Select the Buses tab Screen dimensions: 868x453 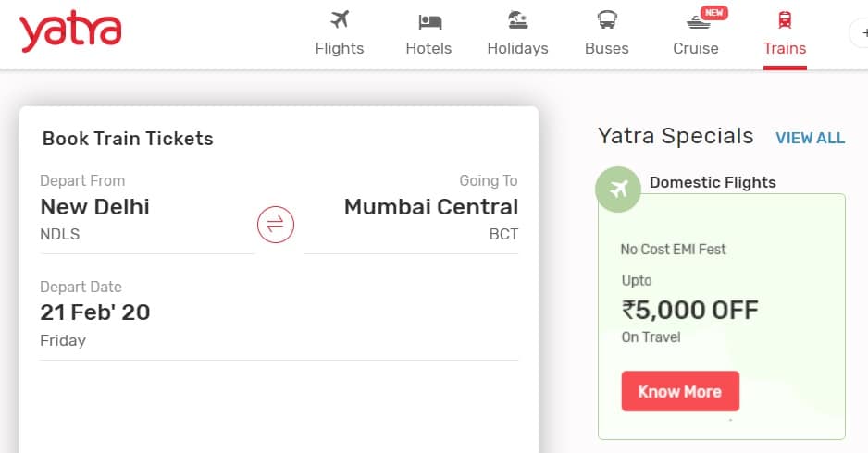(607, 48)
